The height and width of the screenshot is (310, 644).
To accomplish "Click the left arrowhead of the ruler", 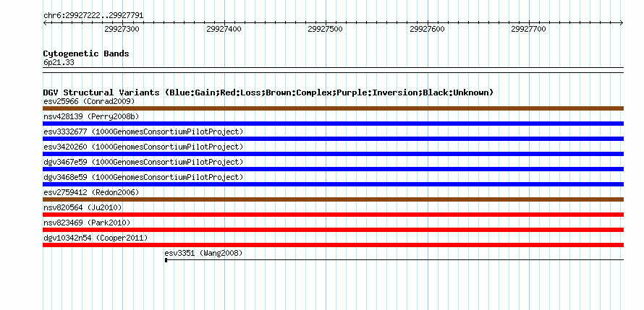I will click(x=45, y=22).
